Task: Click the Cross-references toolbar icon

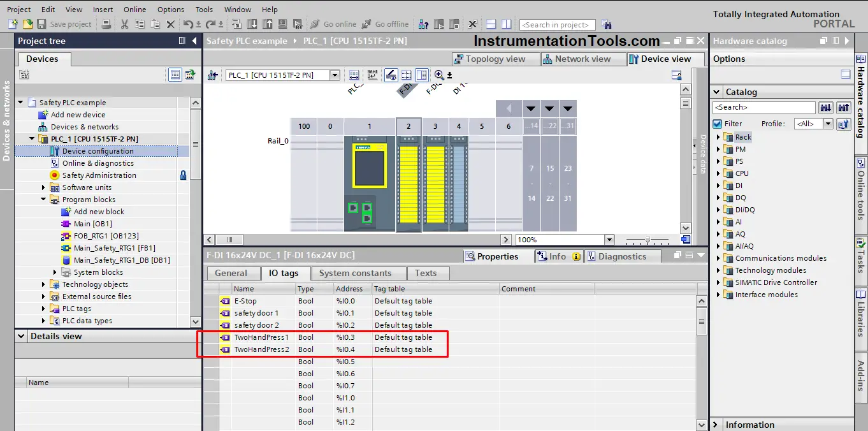Action: coord(472,24)
